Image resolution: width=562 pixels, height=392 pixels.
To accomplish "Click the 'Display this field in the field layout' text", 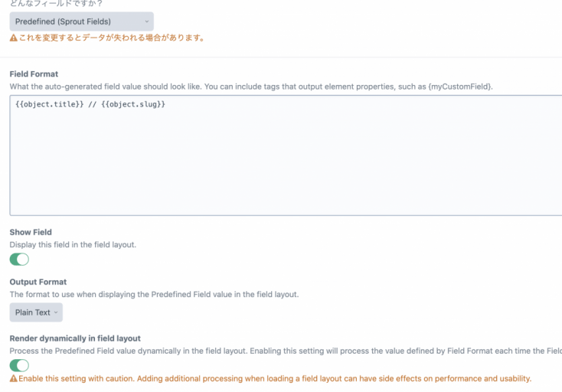I will pyautogui.click(x=73, y=244).
